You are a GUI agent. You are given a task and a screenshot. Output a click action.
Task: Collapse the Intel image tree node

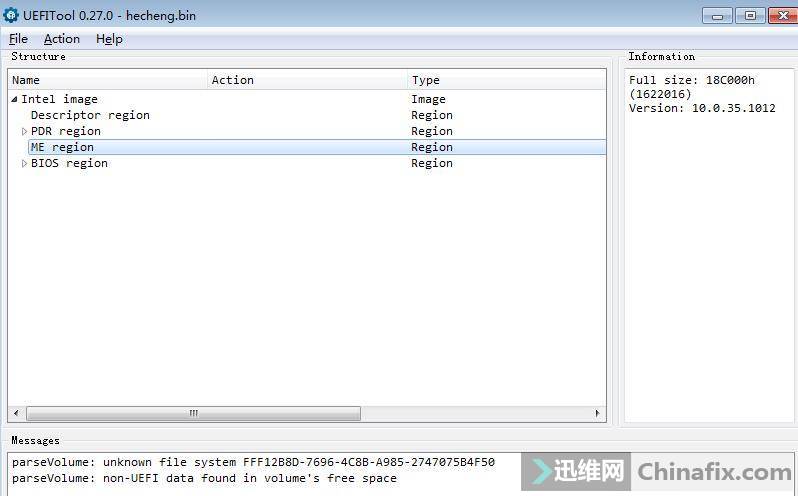click(x=14, y=99)
